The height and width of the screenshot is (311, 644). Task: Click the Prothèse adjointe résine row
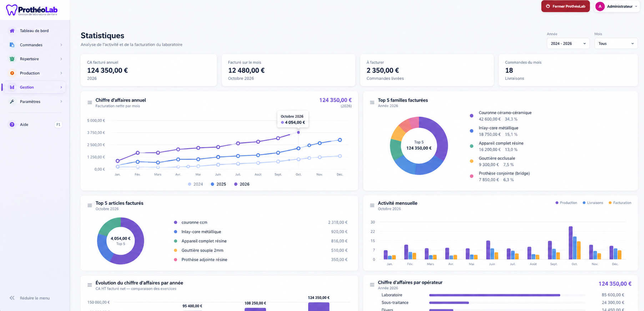pyautogui.click(x=261, y=260)
